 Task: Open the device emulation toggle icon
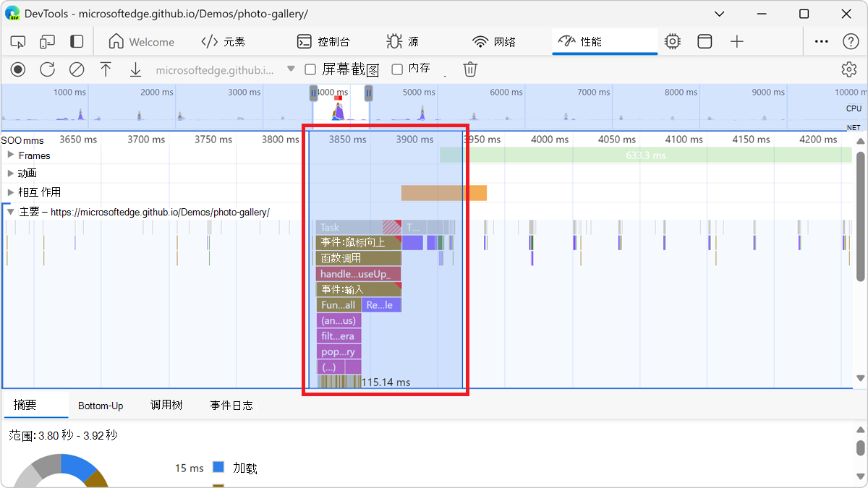coord(47,42)
